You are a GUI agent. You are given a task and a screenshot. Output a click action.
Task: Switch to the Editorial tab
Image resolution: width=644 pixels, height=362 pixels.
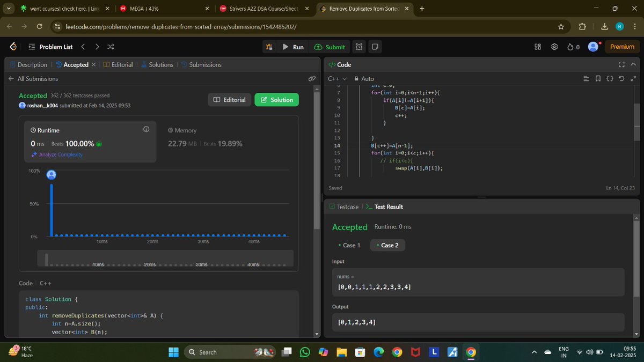pyautogui.click(x=118, y=64)
